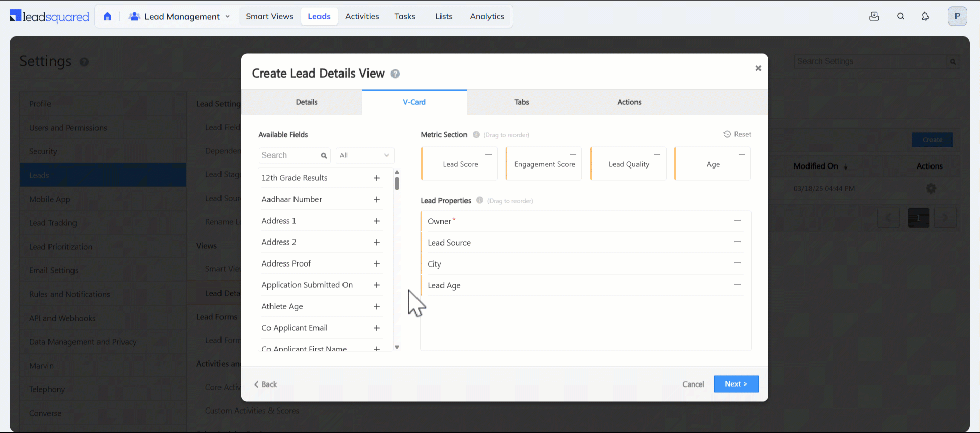Open the Lead Management module dropdown
Image resolution: width=980 pixels, height=433 pixels.
179,16
